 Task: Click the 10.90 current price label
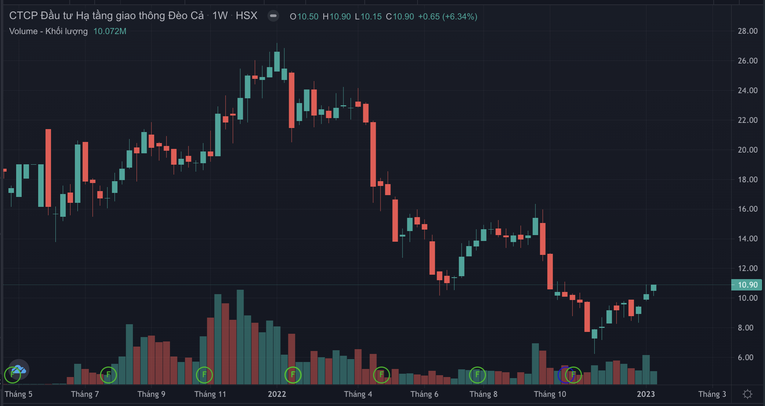pos(745,285)
